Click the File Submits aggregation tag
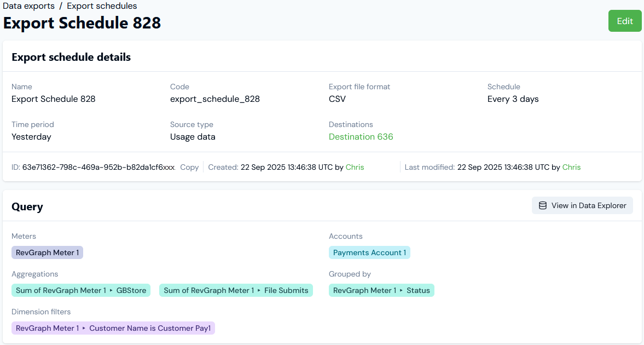 click(x=236, y=290)
